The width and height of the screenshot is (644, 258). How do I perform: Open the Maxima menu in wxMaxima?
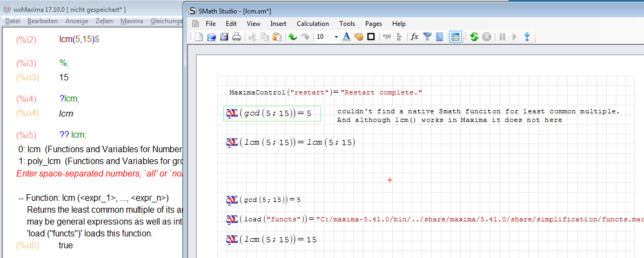tap(132, 21)
